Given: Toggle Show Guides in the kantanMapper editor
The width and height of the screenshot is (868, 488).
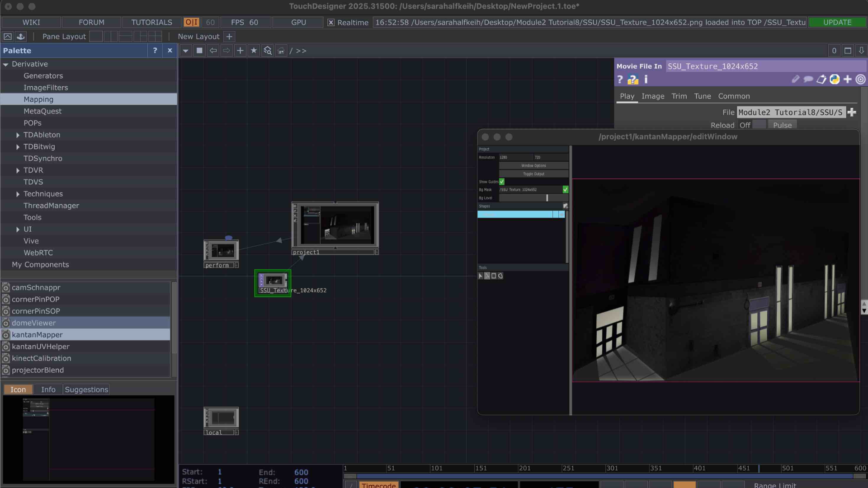Looking at the screenshot, I should pyautogui.click(x=502, y=182).
